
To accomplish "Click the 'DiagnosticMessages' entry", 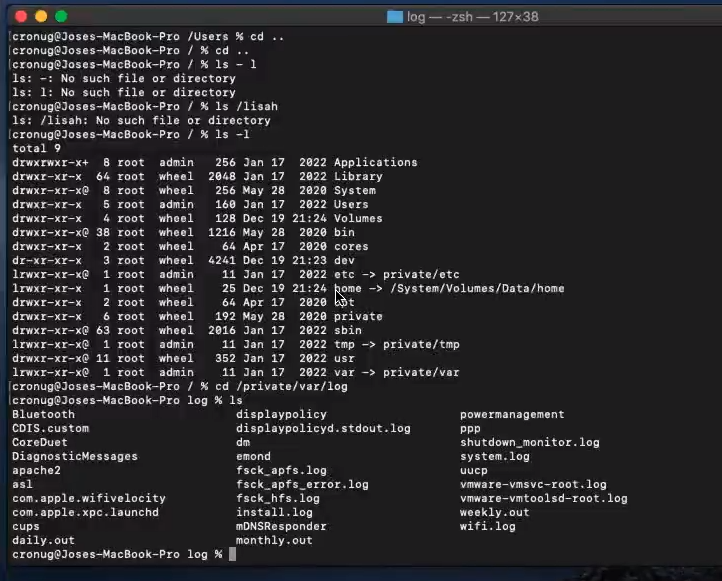I will (75, 457).
